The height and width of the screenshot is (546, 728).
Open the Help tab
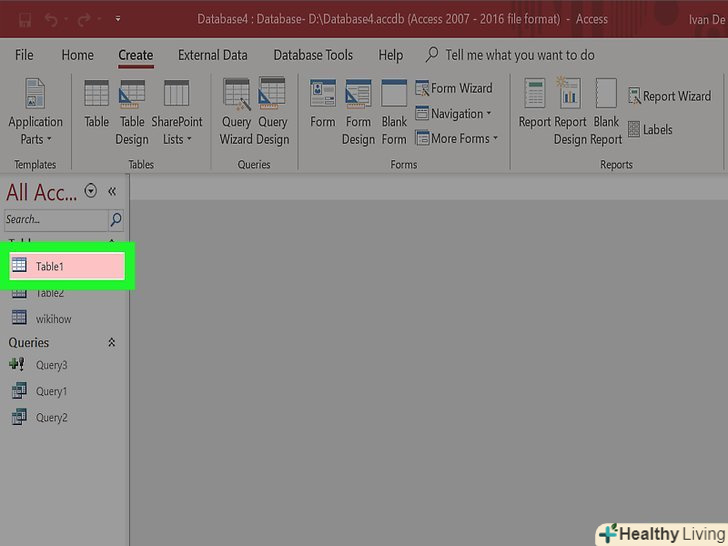(390, 55)
